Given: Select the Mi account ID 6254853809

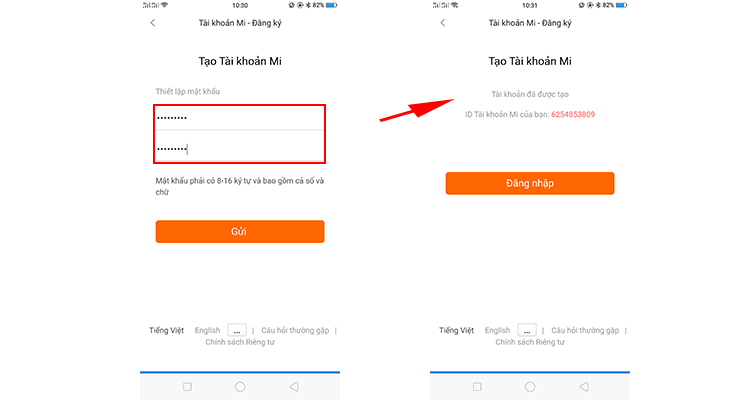Looking at the screenshot, I should click(573, 115).
